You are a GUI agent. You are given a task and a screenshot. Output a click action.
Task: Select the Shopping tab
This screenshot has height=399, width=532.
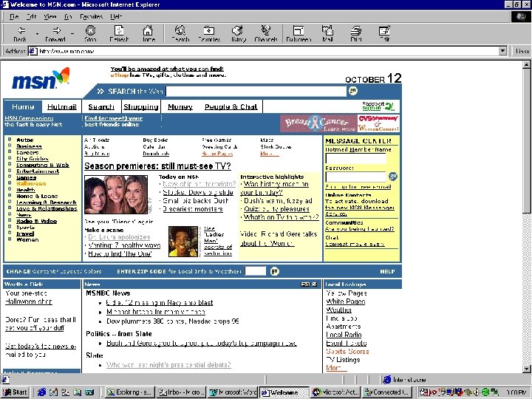point(141,107)
